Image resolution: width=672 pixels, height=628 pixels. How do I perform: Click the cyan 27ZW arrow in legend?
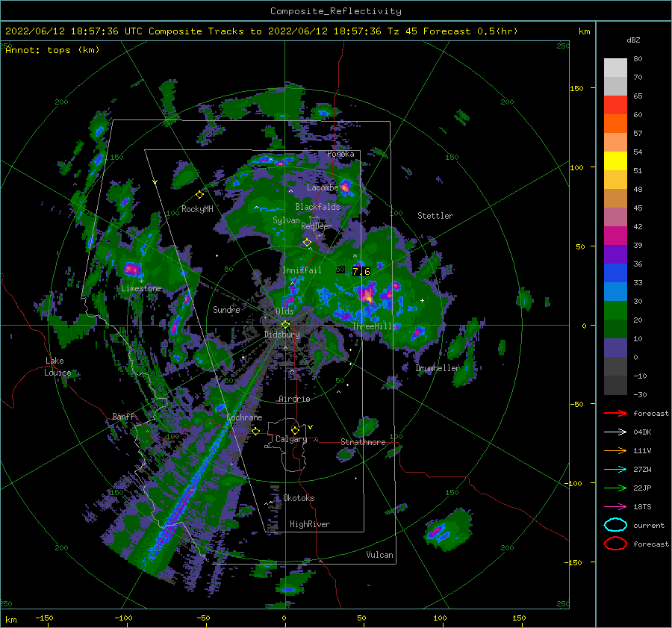click(615, 470)
